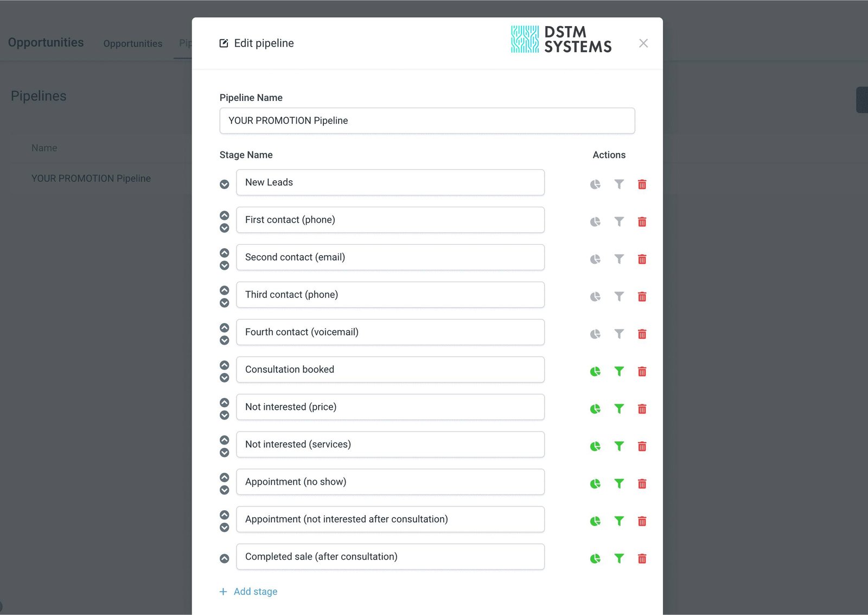This screenshot has width=868, height=615.
Task: Click the edit pencil icon beside Edit pipeline title
Action: (x=224, y=43)
